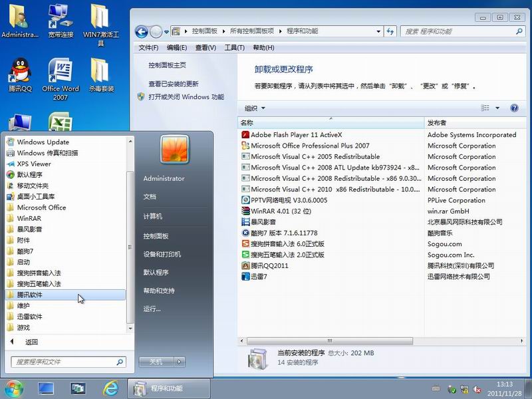The image size is (532, 399).
Task: Select 搜狗五笔输入法 2.0 program icon
Action: pyautogui.click(x=245, y=255)
